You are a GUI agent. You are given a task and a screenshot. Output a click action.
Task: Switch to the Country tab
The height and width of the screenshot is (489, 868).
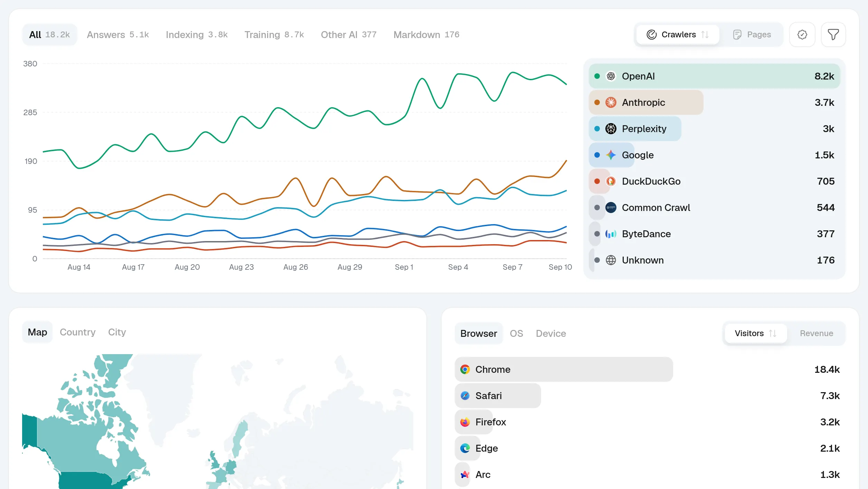click(x=77, y=332)
